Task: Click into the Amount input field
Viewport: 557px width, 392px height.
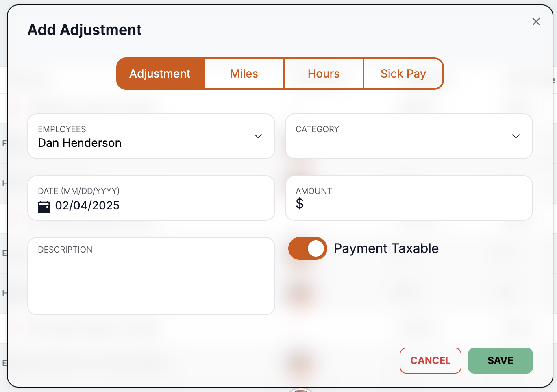Action: (x=415, y=204)
